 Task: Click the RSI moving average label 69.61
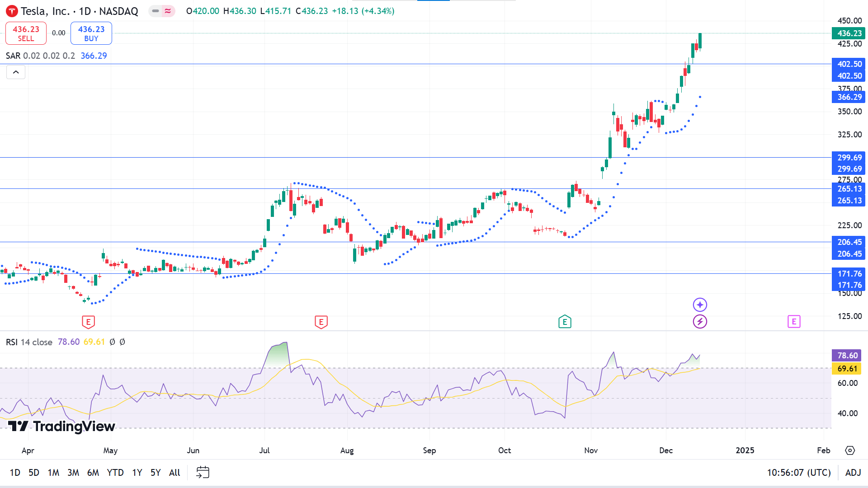(x=846, y=369)
